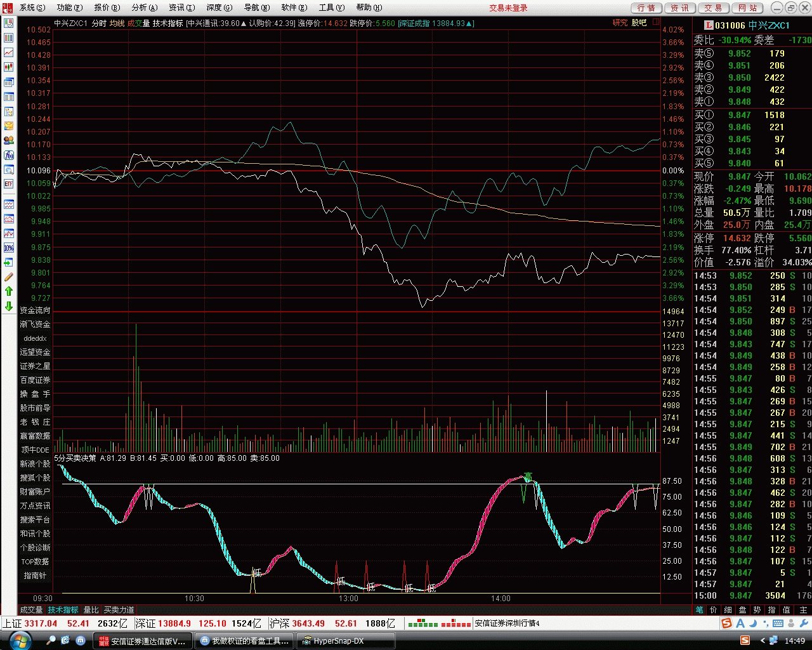Open the 系统(S) menu
Viewport: 812px width, 650px height.
click(x=32, y=8)
